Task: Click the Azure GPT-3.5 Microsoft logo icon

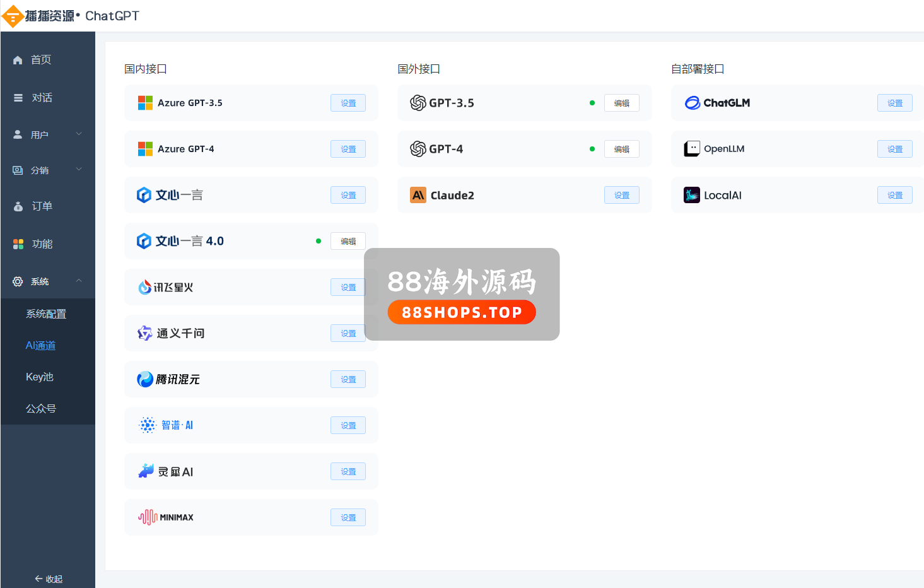Action: pos(145,103)
